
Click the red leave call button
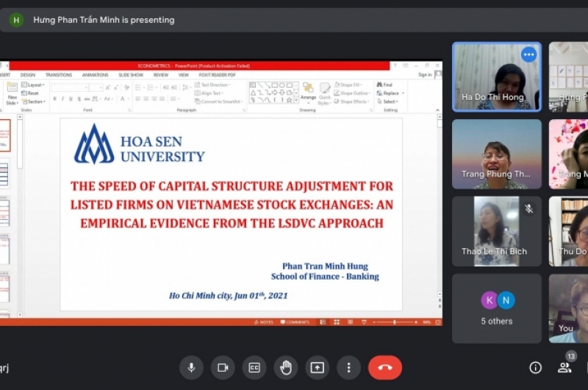[x=384, y=367]
